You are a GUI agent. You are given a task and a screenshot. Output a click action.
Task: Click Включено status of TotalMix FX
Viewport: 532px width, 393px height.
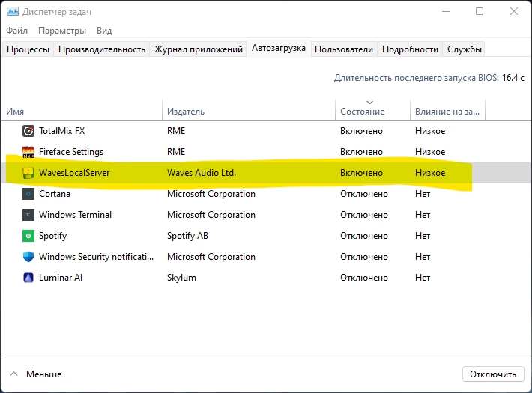(361, 131)
